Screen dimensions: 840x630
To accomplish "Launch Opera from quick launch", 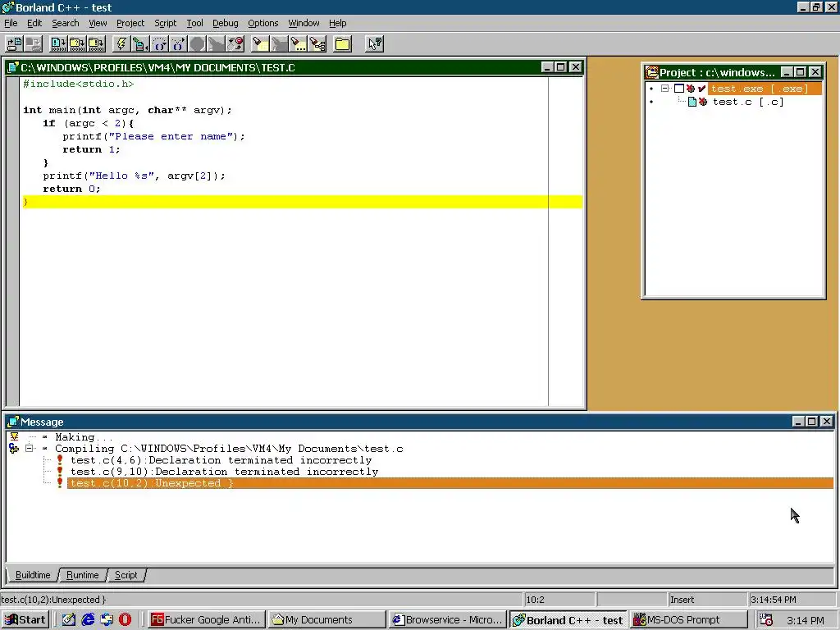I will pos(125,620).
